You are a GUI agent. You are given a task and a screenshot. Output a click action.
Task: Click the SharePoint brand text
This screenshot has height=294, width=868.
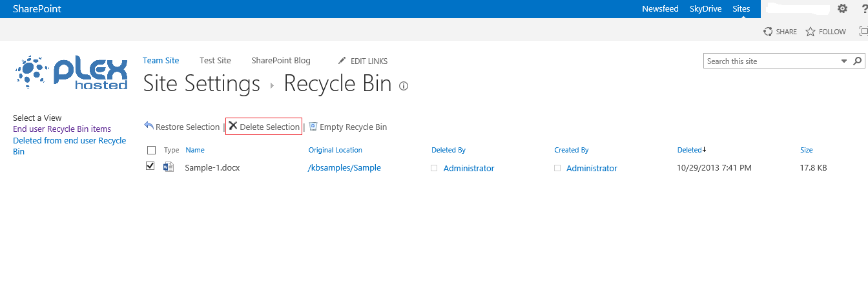pyautogui.click(x=37, y=9)
